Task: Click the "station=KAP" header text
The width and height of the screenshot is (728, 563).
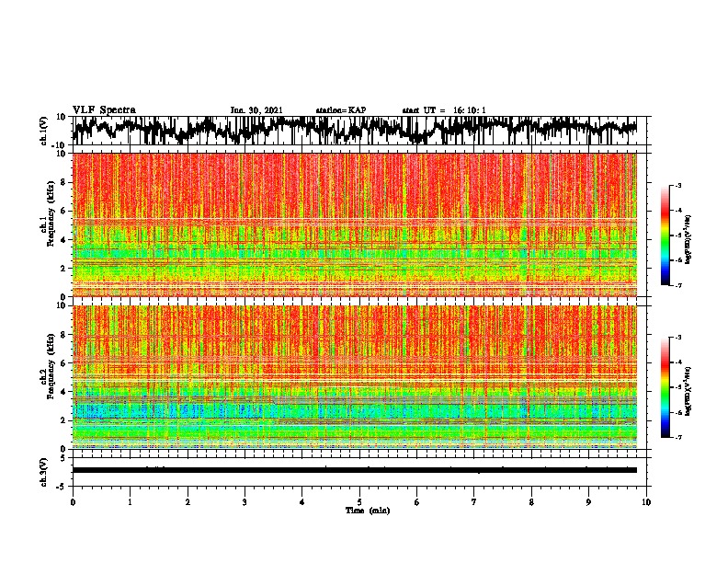Action: (341, 110)
